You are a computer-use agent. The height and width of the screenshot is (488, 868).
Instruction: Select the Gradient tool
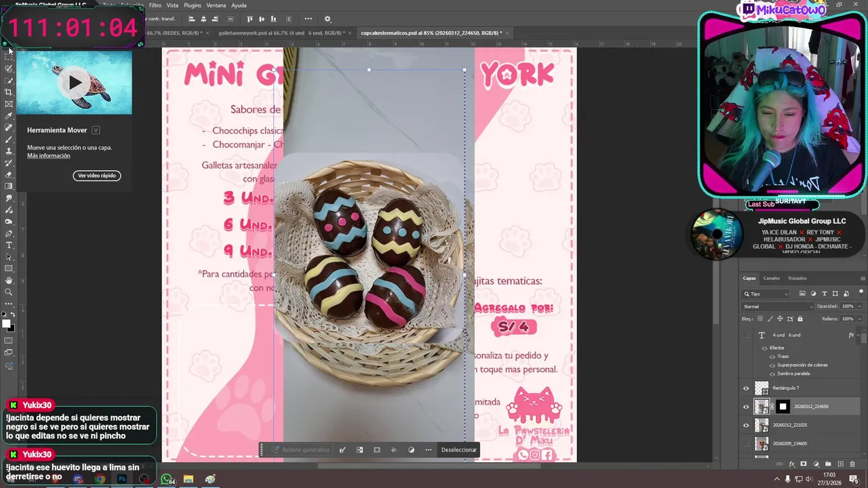click(x=9, y=186)
